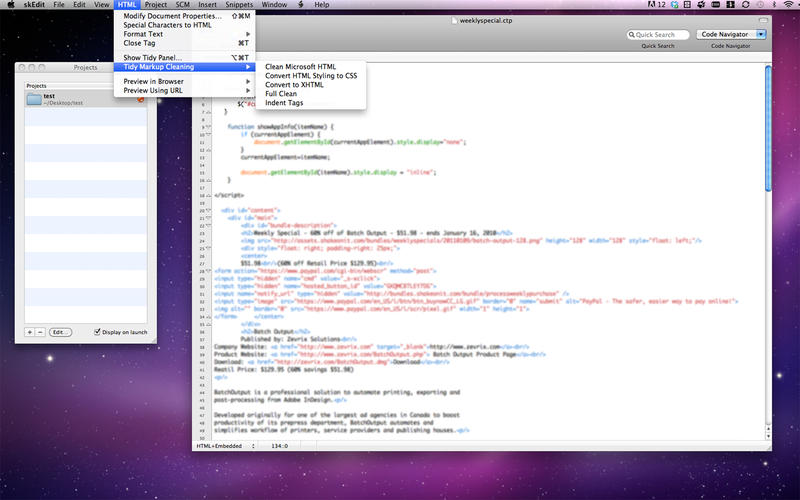
Task: Click the Wi-Fi icon in menu bar
Action: [x=787, y=6]
